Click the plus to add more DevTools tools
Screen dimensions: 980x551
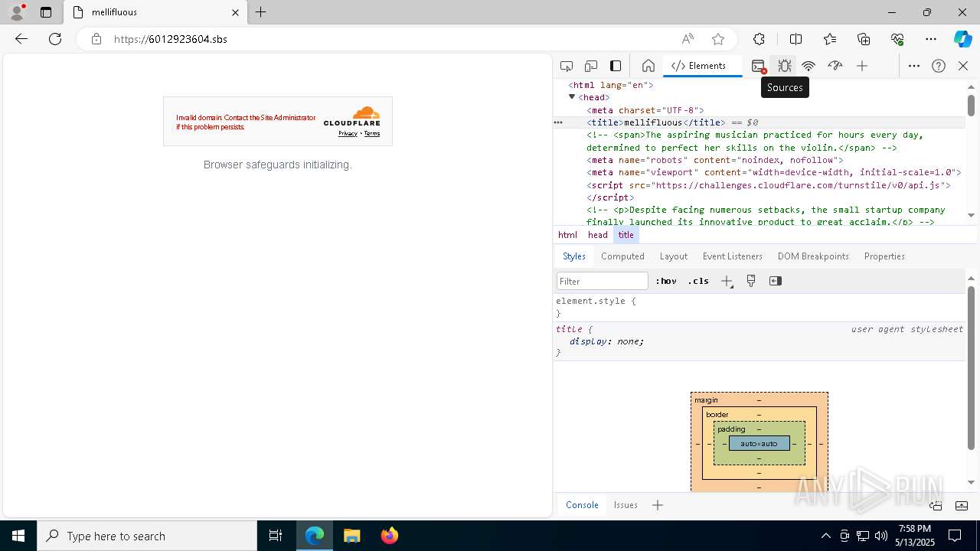click(x=862, y=66)
